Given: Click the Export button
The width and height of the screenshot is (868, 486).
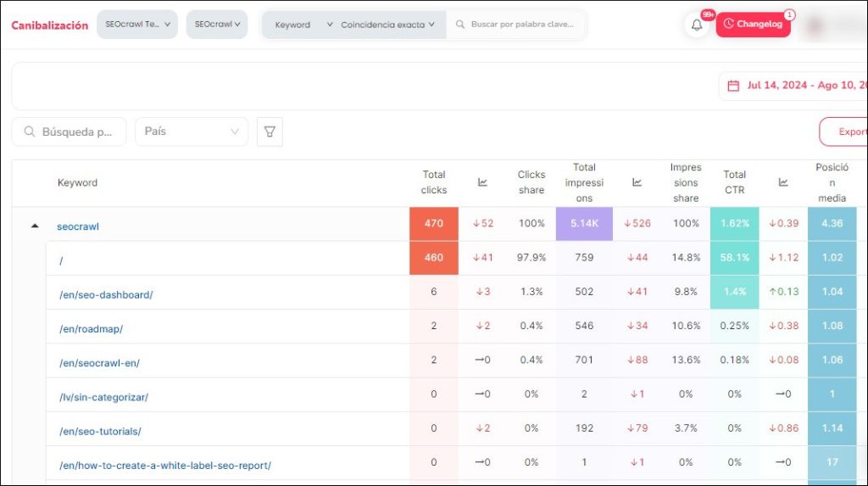Looking at the screenshot, I should (843, 132).
